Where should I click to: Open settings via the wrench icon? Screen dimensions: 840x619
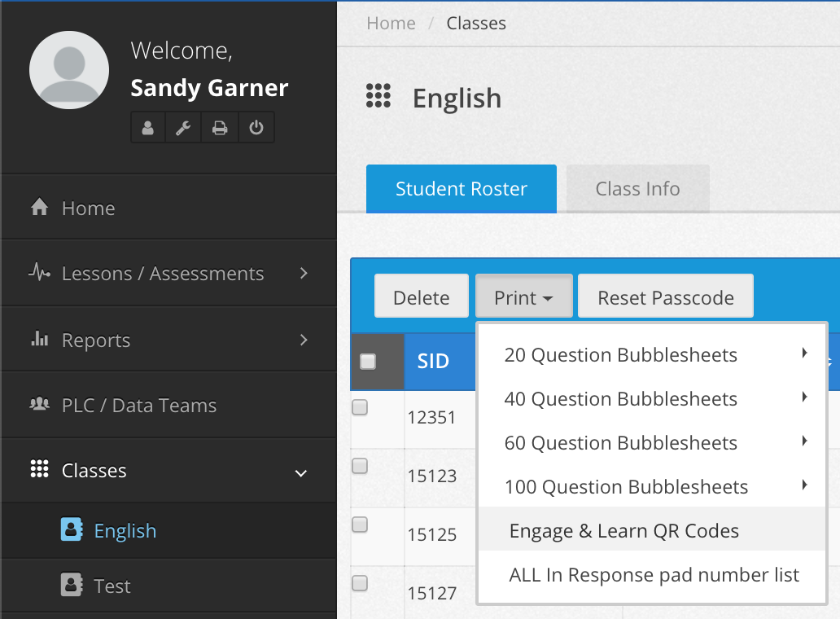click(x=184, y=128)
